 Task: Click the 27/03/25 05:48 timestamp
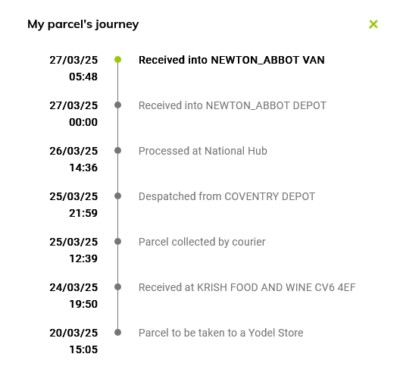(74, 68)
